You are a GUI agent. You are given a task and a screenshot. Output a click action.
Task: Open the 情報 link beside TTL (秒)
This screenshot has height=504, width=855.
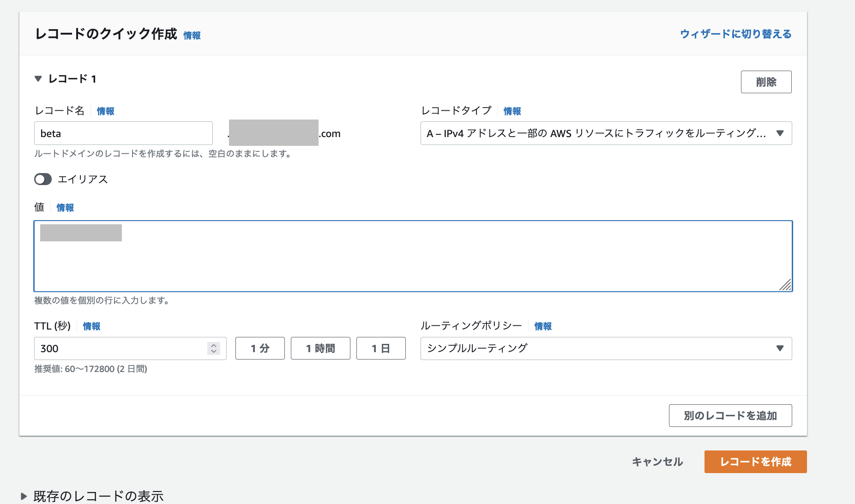(91, 326)
